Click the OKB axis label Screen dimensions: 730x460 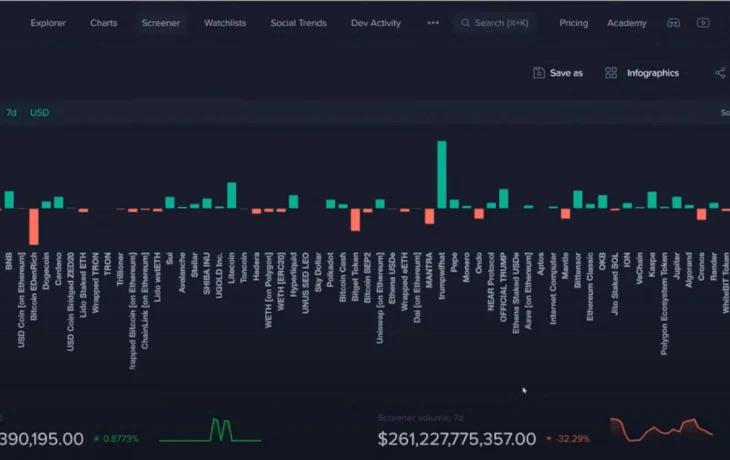pyautogui.click(x=602, y=262)
